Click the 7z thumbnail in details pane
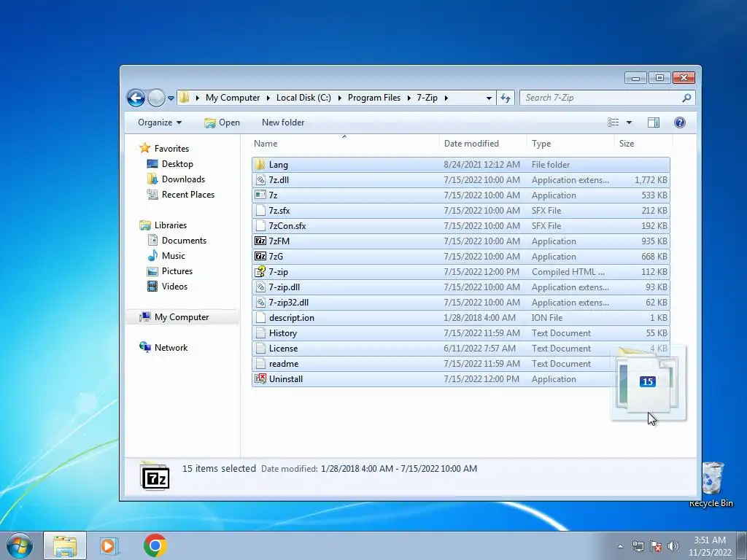 click(155, 476)
